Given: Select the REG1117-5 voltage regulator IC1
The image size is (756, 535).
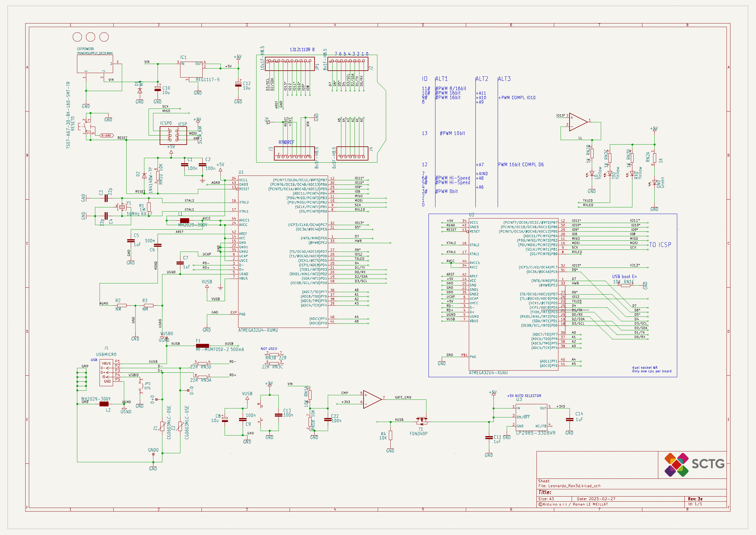Looking at the screenshot, I should pyautogui.click(x=191, y=69).
